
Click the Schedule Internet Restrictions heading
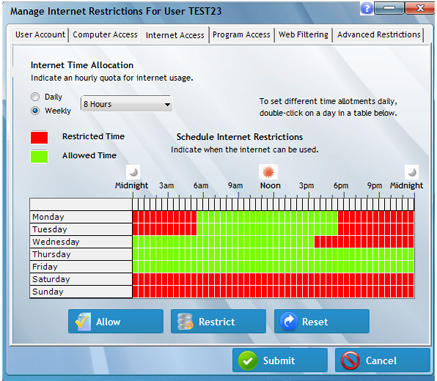tap(240, 137)
